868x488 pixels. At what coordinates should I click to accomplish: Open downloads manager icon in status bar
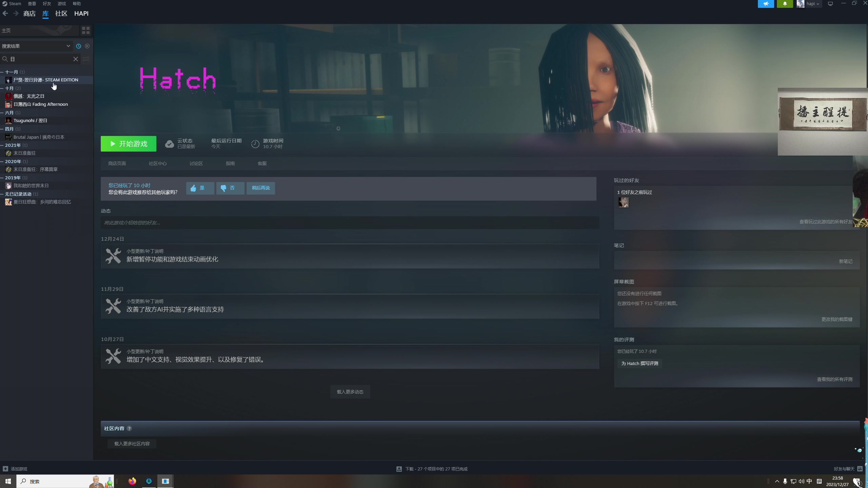[399, 469]
